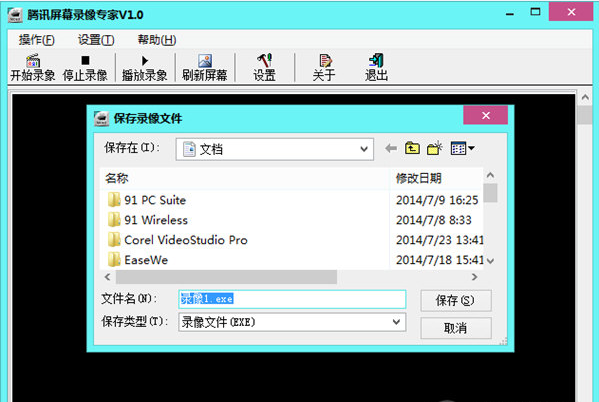599x402 pixels.
Task: Play the recording via 播放录象
Action: (145, 68)
